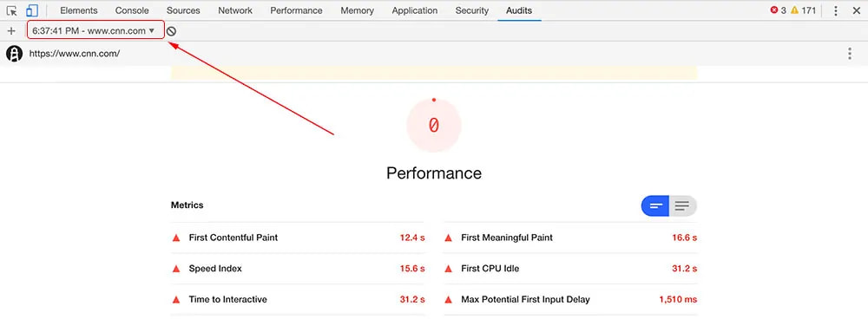The width and height of the screenshot is (868, 319).
Task: Go to the Memory tab
Action: coord(357,10)
